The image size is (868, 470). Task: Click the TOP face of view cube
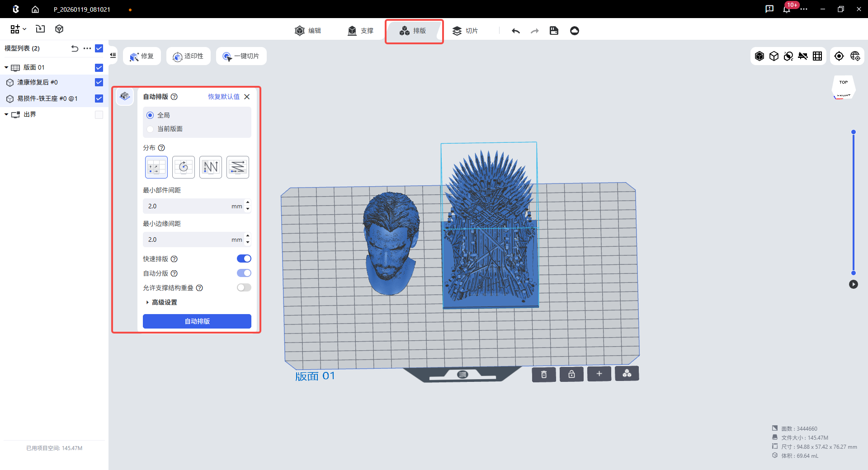pyautogui.click(x=844, y=83)
